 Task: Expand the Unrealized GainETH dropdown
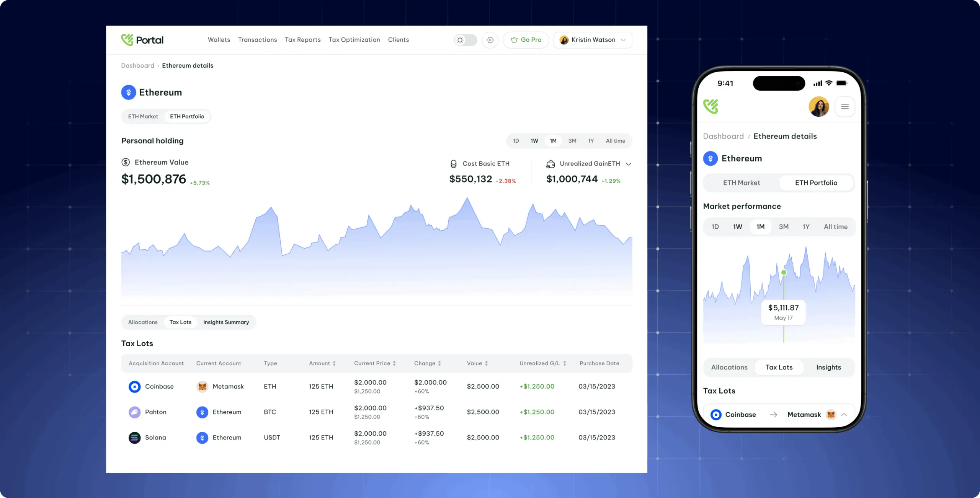tap(629, 164)
